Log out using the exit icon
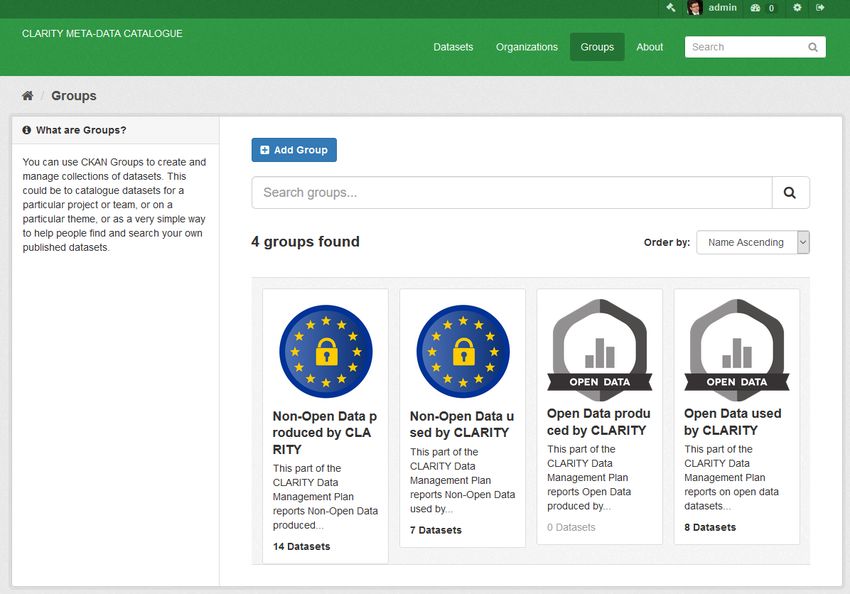The height and width of the screenshot is (594, 850). [820, 8]
